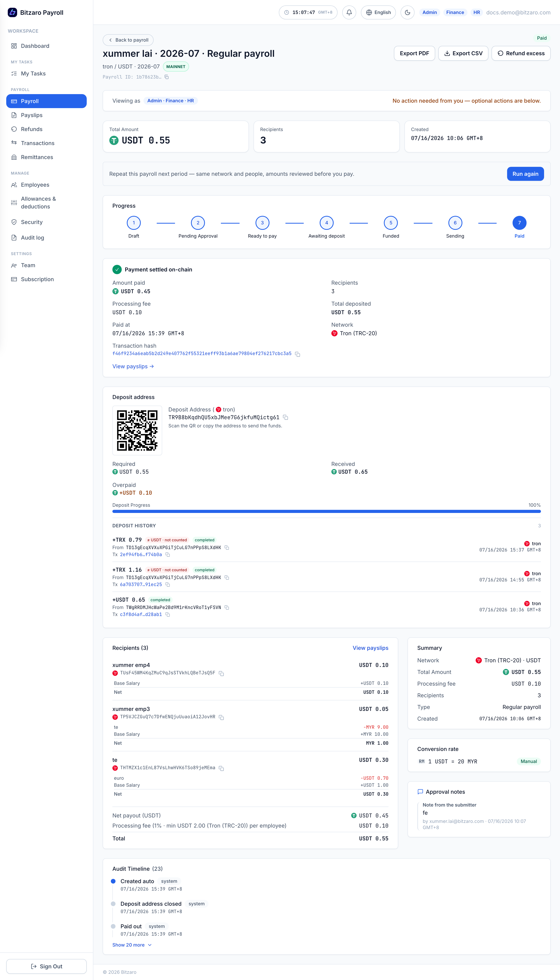Open Remittances page
560x980 pixels.
point(46,157)
